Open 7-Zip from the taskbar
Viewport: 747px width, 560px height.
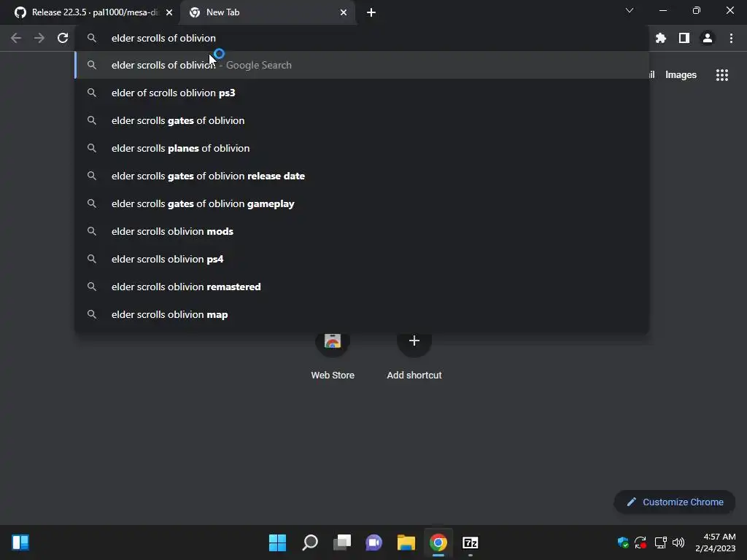tap(471, 542)
